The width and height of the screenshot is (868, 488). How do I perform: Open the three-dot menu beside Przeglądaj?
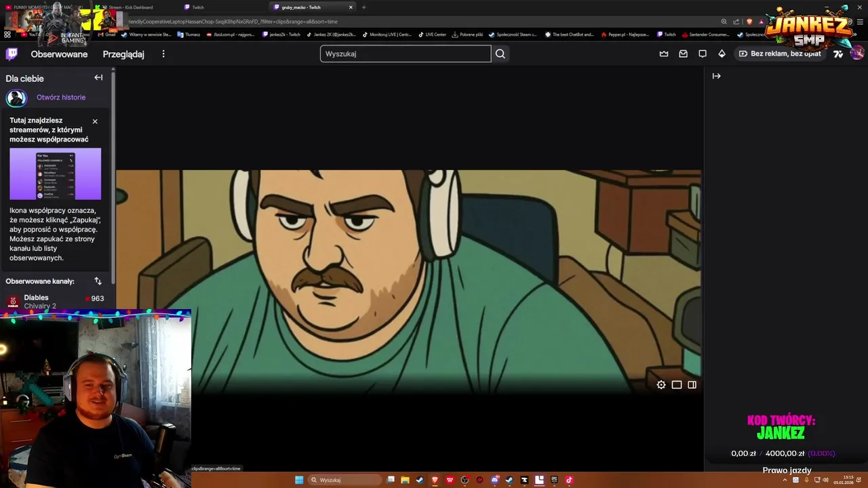point(163,54)
